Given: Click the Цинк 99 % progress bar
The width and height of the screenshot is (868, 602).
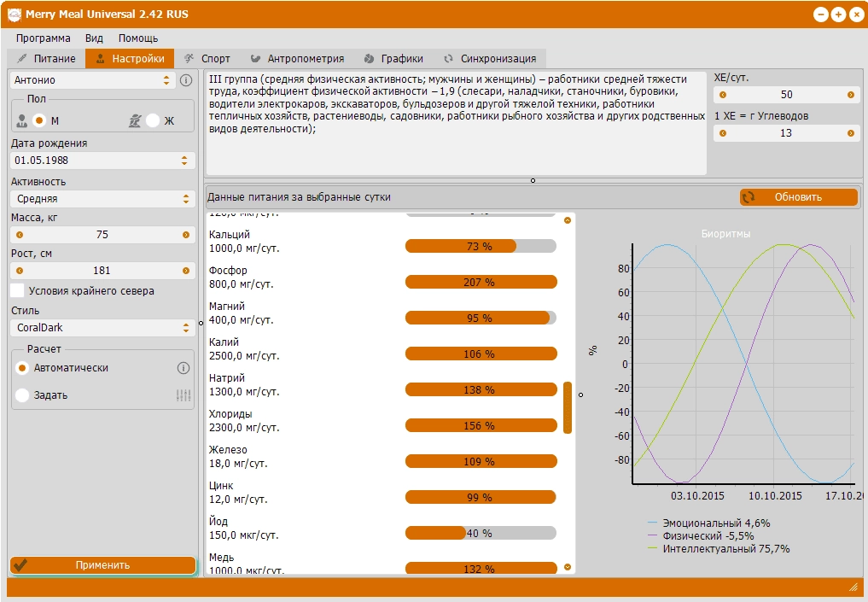Looking at the screenshot, I should point(481,497).
